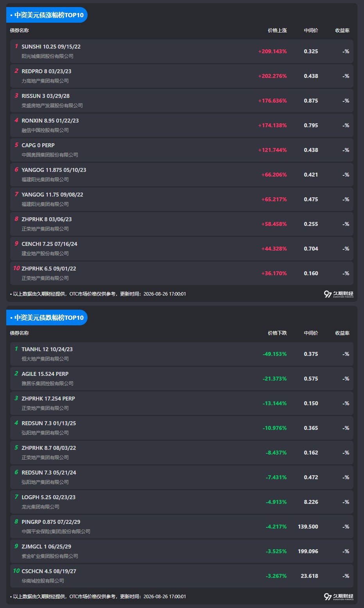Viewport: 364px width, 608px height.
Task: Click issuer name 恒大地产集团有限公司
Action: (45, 359)
